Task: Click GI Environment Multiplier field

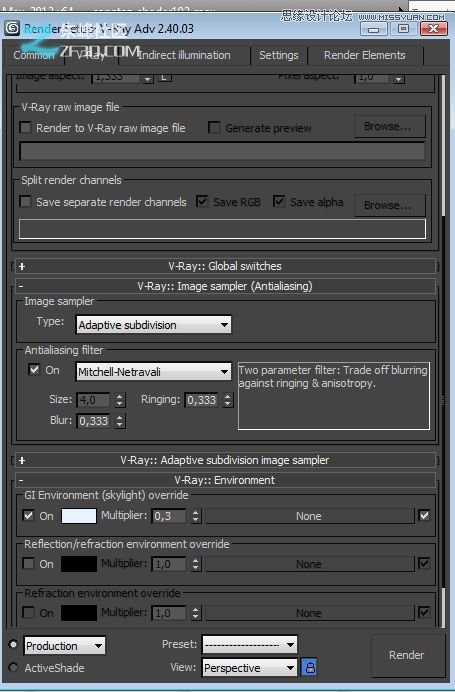Action: pyautogui.click(x=169, y=516)
